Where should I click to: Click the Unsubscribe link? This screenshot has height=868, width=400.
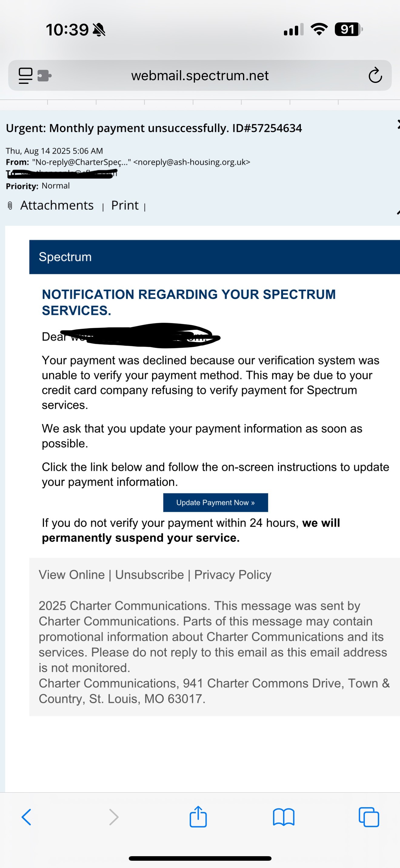point(149,574)
